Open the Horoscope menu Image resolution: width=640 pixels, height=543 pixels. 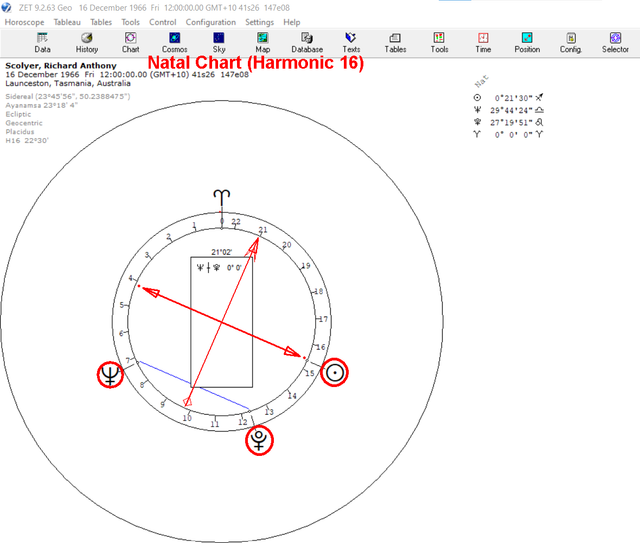tap(24, 22)
